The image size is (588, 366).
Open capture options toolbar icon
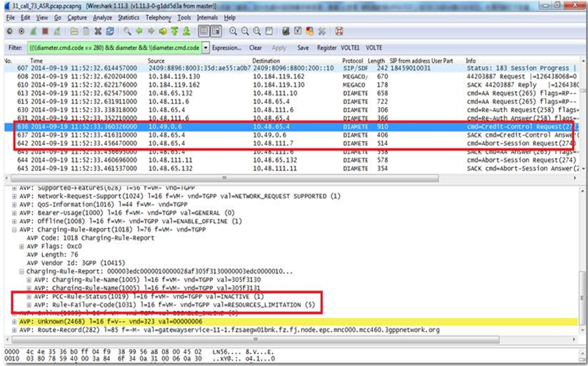click(21, 32)
